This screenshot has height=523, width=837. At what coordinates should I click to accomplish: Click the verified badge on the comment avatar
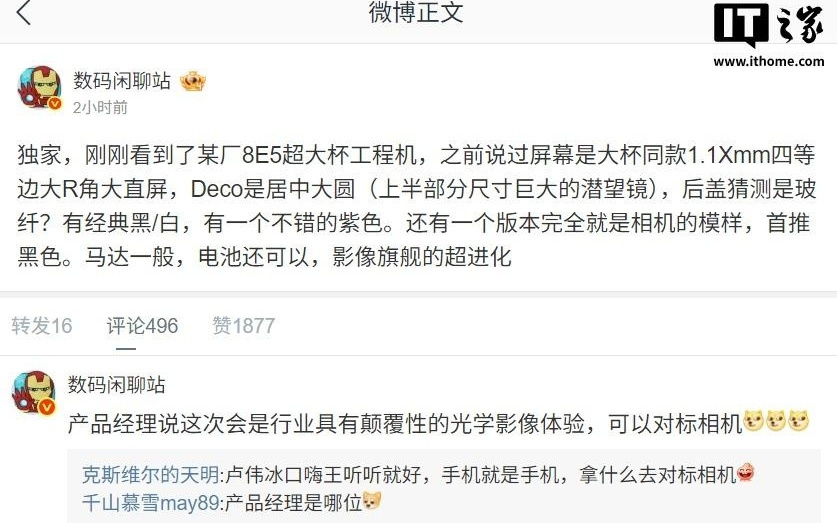point(48,408)
